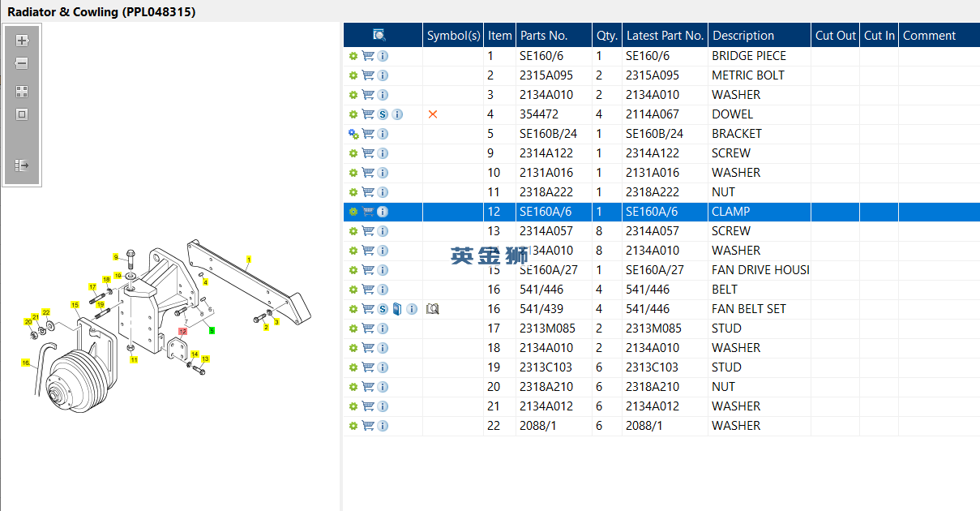Add BRIDGE PIECE SE160/6 to cart

click(x=368, y=56)
